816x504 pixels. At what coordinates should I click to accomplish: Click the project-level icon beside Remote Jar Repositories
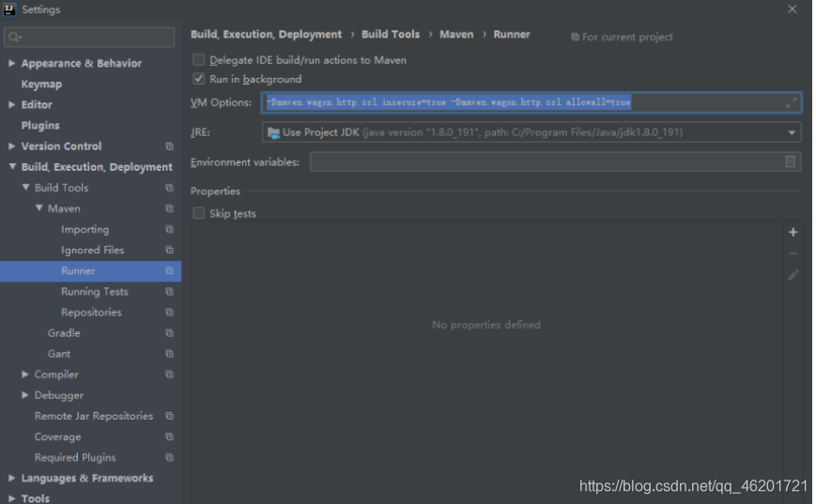[169, 416]
